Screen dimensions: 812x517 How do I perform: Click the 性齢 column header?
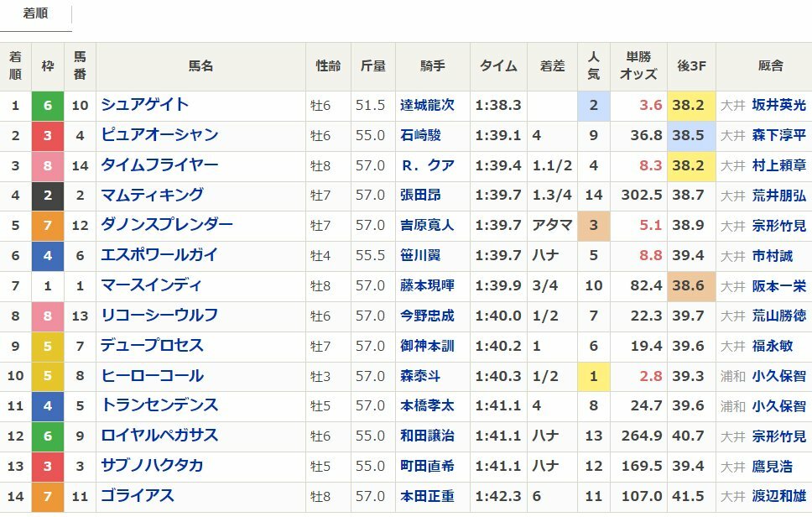(x=328, y=66)
